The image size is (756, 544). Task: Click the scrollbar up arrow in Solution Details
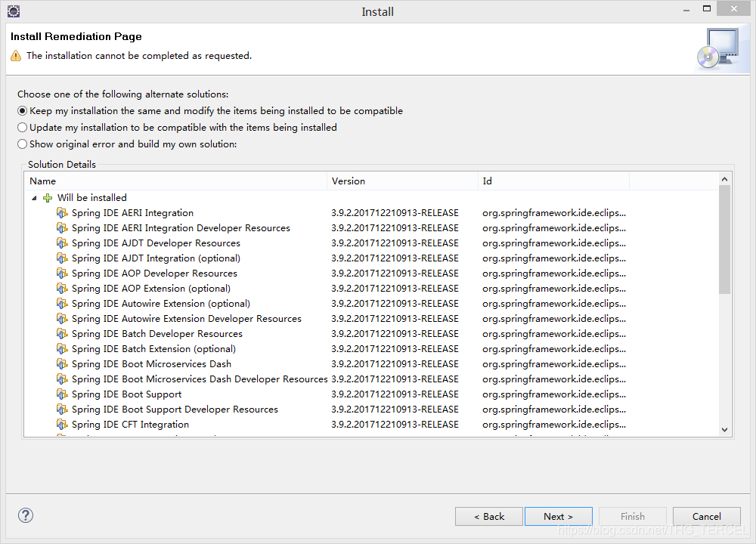coord(725,179)
